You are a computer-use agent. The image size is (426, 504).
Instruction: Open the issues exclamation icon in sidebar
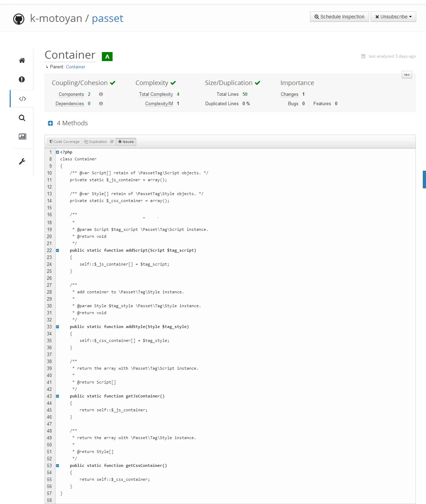point(22,79)
